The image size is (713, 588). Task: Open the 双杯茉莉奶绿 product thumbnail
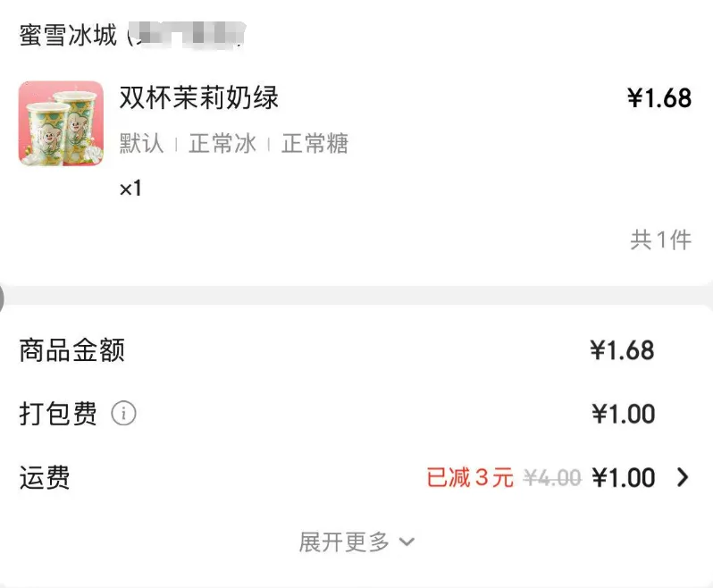pos(61,123)
